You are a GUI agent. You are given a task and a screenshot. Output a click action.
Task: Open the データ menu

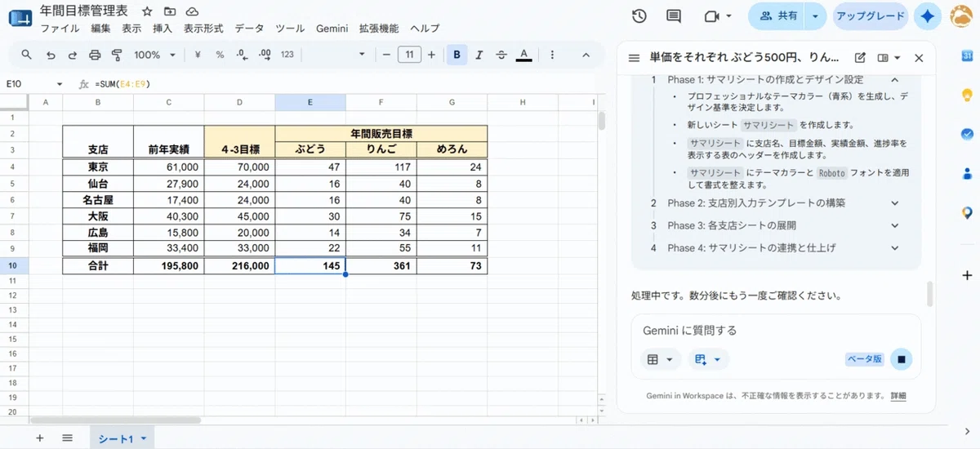(249, 28)
